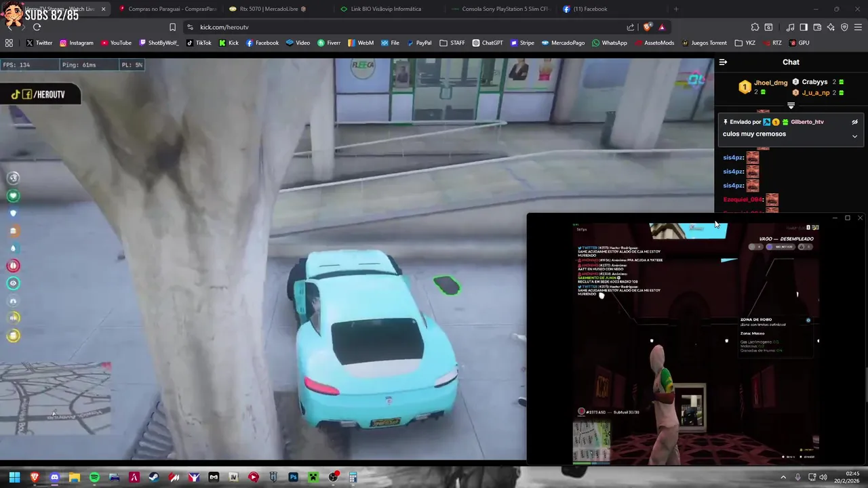Image resolution: width=868 pixels, height=488 pixels.
Task: Open J_u_a_np's profile from leaderboard
Action: [x=816, y=93]
